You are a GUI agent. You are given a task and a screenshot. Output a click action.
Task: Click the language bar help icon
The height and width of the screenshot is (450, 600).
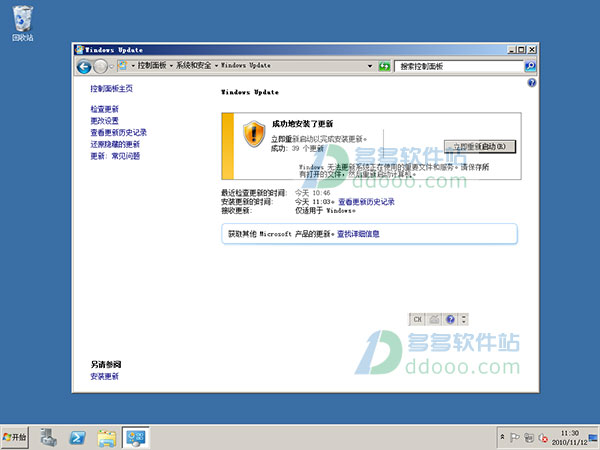point(450,319)
